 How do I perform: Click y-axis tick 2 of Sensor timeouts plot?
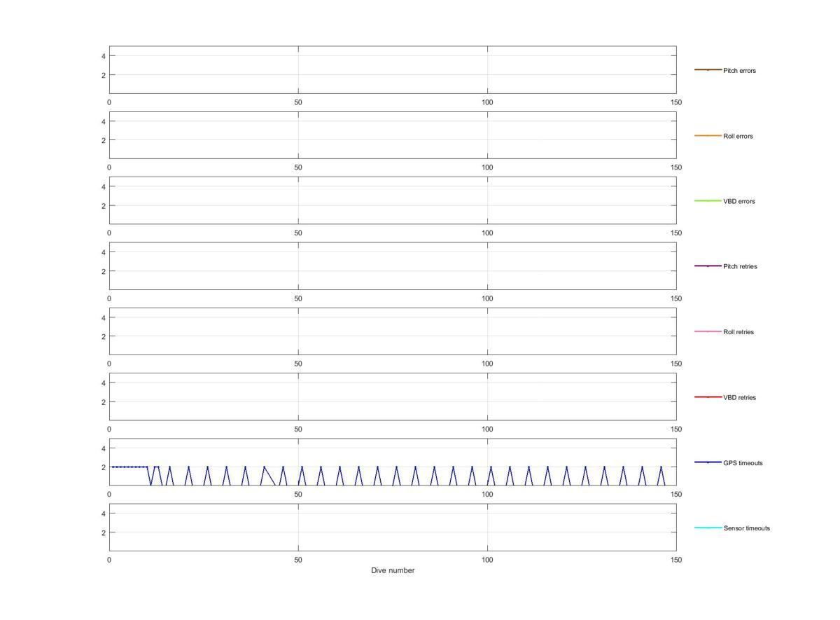point(103,532)
